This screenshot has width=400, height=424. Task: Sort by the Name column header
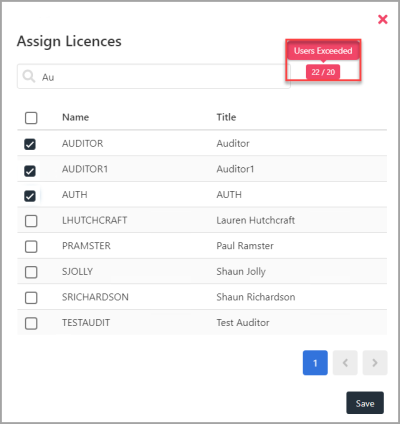tap(76, 117)
